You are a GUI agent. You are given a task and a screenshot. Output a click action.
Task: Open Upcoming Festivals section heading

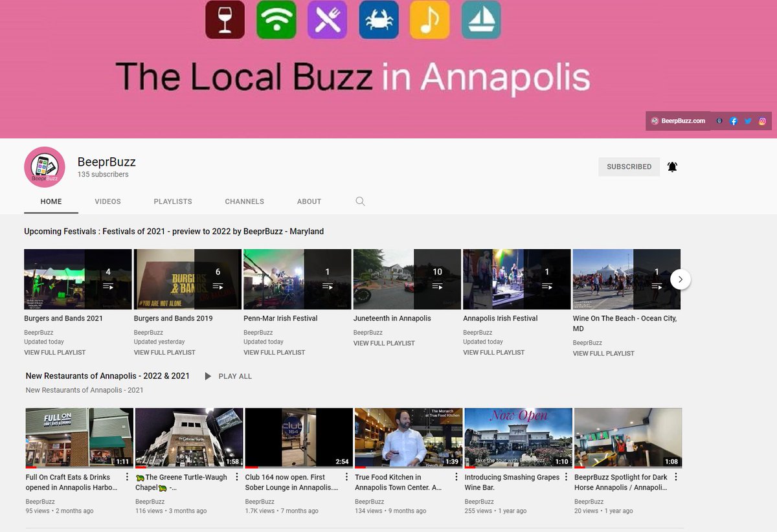(x=174, y=231)
